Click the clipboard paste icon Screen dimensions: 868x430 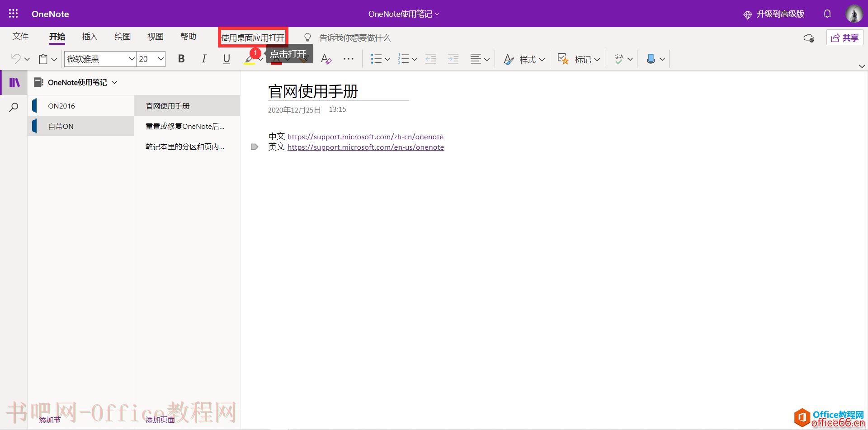43,59
